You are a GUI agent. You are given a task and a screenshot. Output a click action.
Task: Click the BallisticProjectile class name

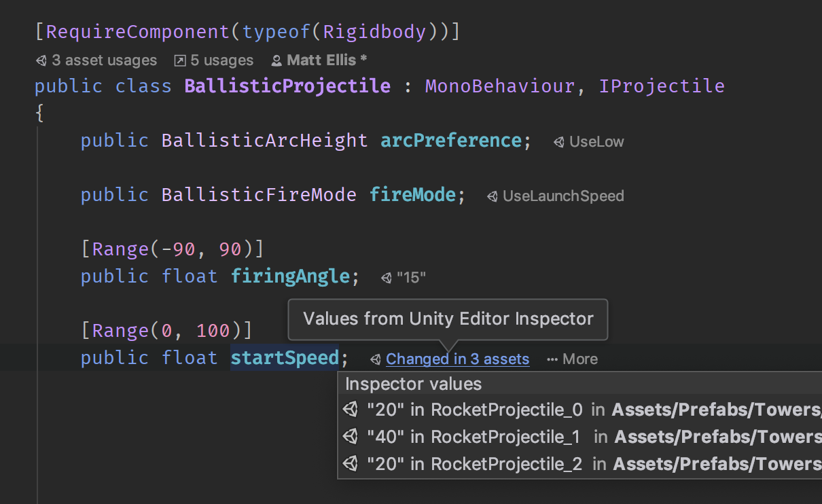287,86
